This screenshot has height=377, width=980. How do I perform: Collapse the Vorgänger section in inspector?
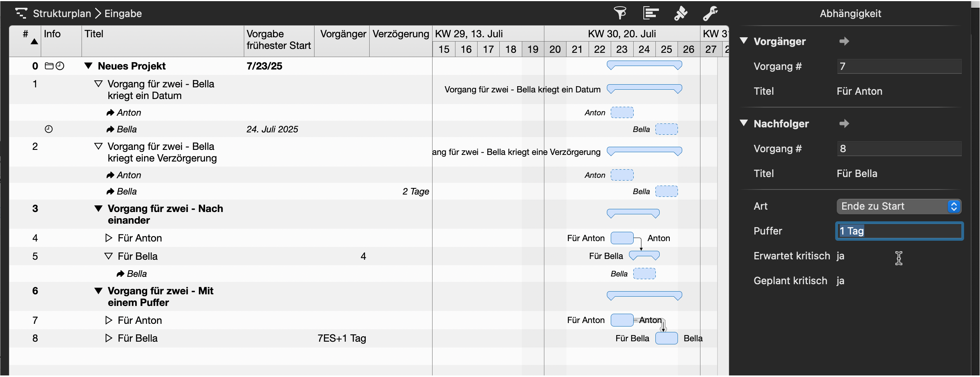tap(744, 41)
